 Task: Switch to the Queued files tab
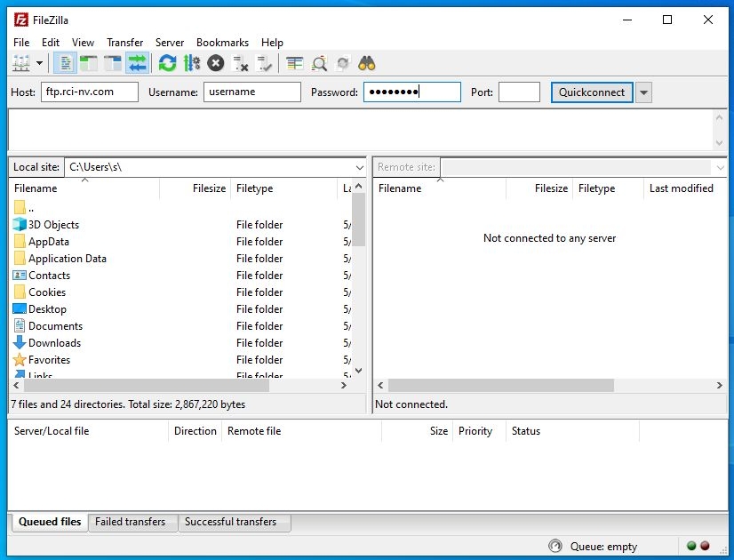tap(50, 522)
